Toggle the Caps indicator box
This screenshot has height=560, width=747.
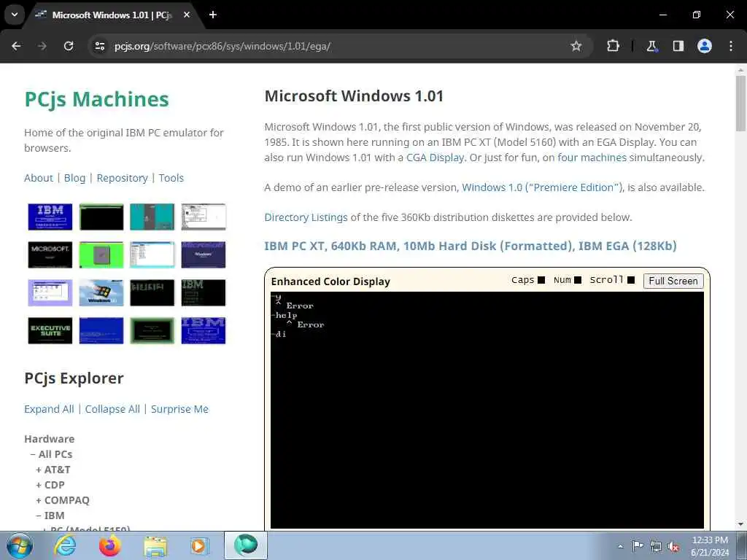click(x=541, y=280)
